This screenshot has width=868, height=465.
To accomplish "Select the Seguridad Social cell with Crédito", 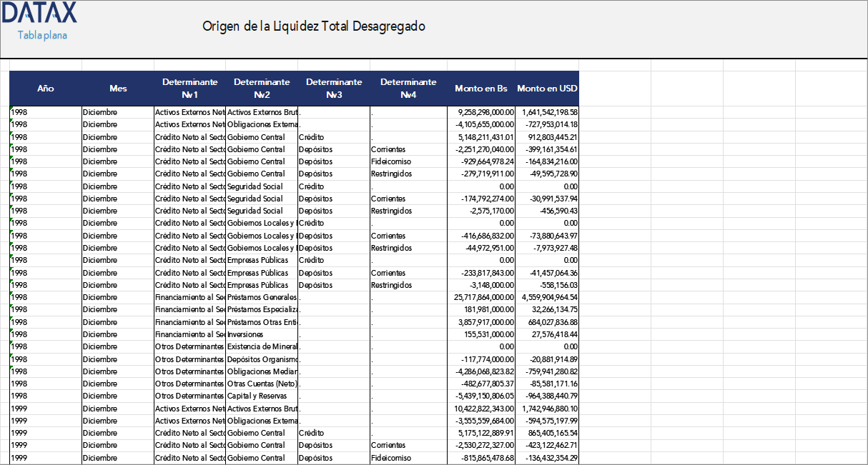I will click(262, 186).
